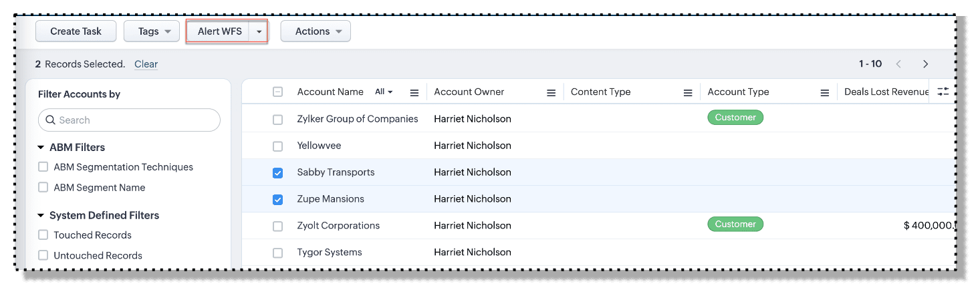Go to previous page of records
Image resolution: width=980 pixels, height=294 pixels.
[898, 64]
